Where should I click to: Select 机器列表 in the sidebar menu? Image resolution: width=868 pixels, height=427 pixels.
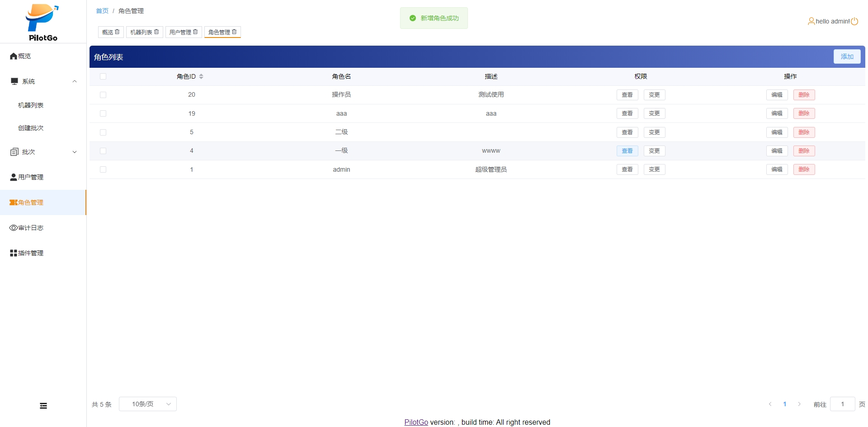pyautogui.click(x=31, y=105)
